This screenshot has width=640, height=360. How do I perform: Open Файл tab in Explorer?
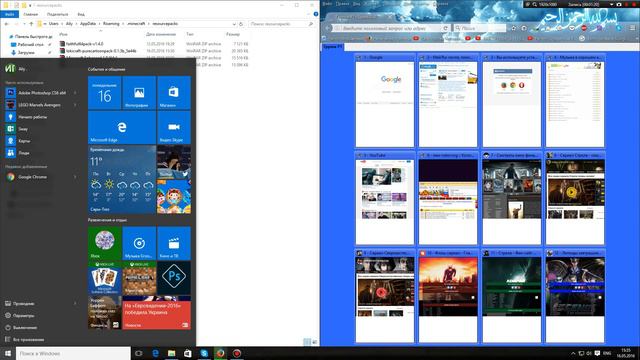pyautogui.click(x=9, y=14)
